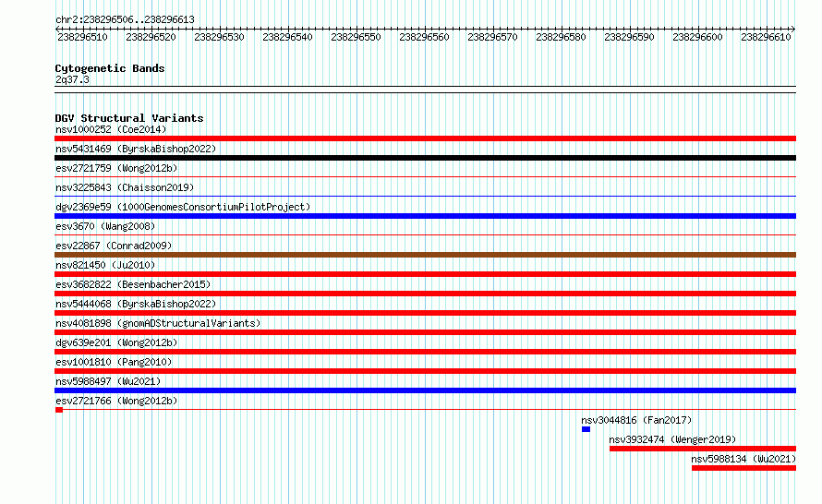Image resolution: width=822 pixels, height=504 pixels.
Task: Click the Cytogenetic Bands track title
Action: 110,68
